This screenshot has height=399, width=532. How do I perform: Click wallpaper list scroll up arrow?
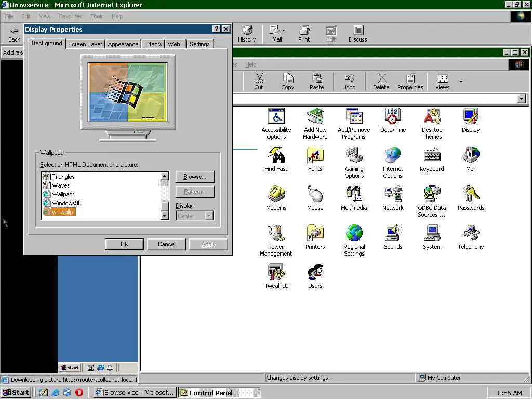(165, 177)
